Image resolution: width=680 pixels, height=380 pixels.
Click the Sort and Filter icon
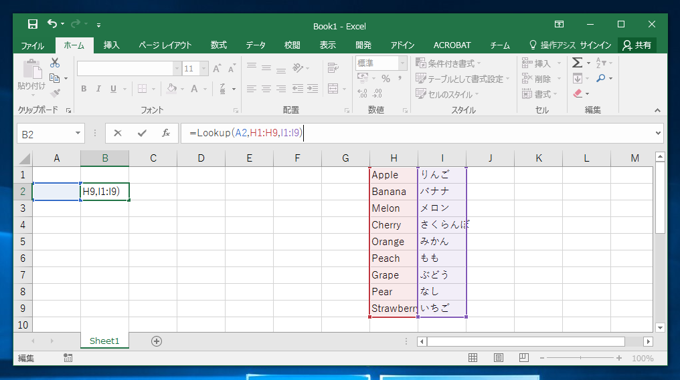(x=601, y=63)
